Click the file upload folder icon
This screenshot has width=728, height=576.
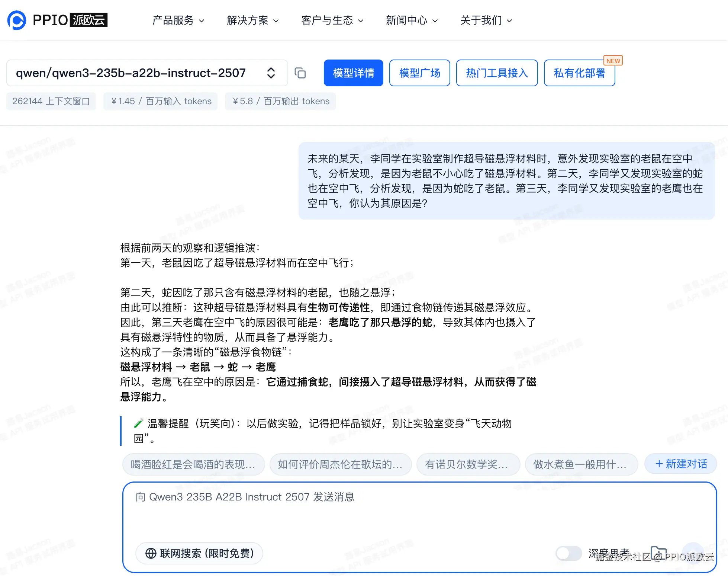click(x=658, y=553)
